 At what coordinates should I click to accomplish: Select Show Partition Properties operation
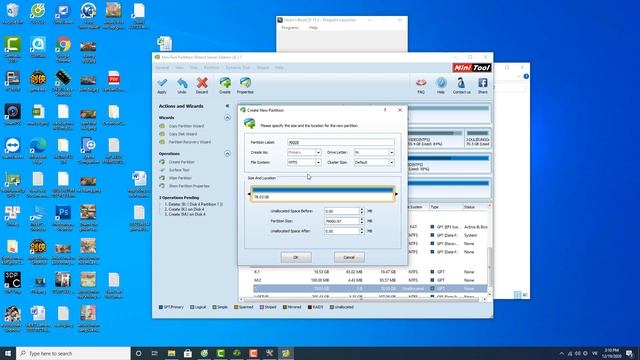(189, 186)
